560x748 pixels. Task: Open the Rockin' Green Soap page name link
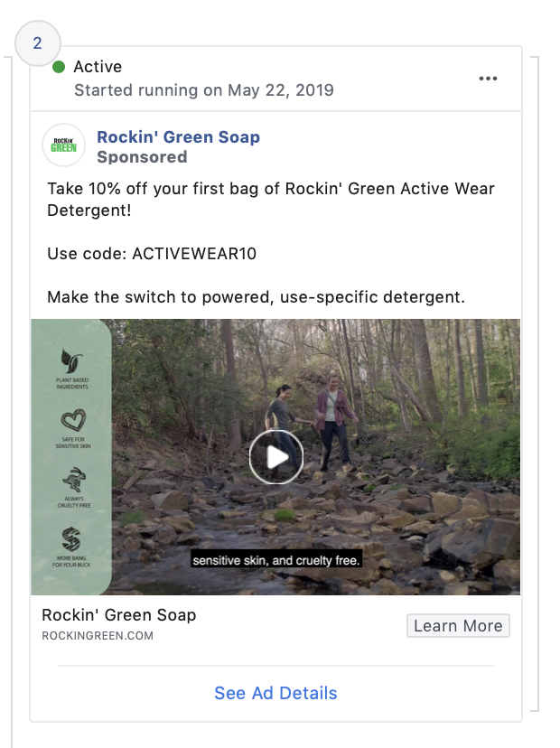178,137
